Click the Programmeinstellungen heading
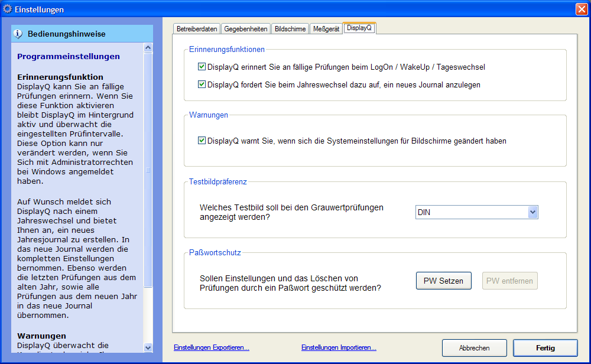 [69, 56]
